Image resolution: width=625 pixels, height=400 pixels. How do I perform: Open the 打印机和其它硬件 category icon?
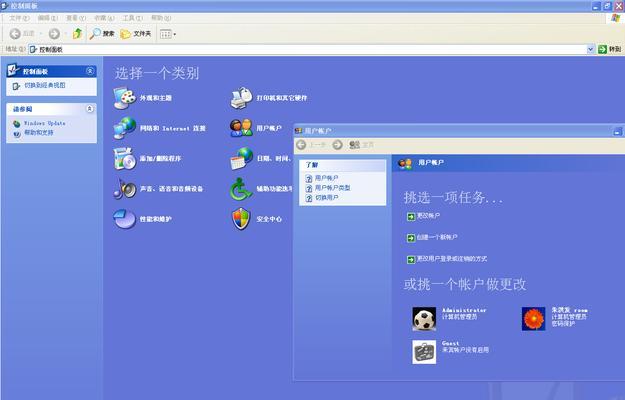click(241, 98)
